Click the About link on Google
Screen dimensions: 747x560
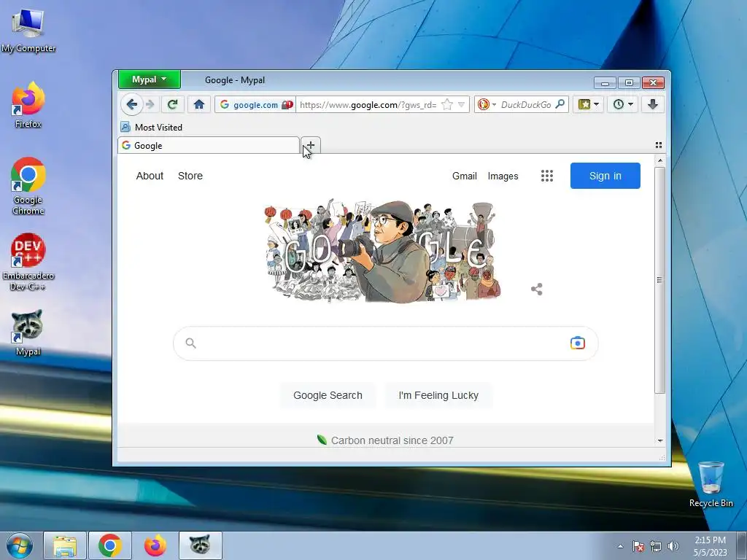tap(150, 176)
